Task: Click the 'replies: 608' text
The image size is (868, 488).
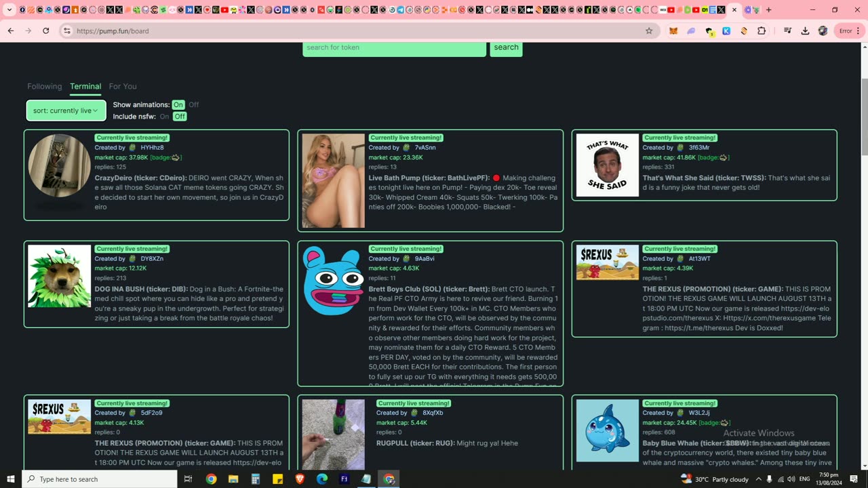Action: pyautogui.click(x=658, y=432)
